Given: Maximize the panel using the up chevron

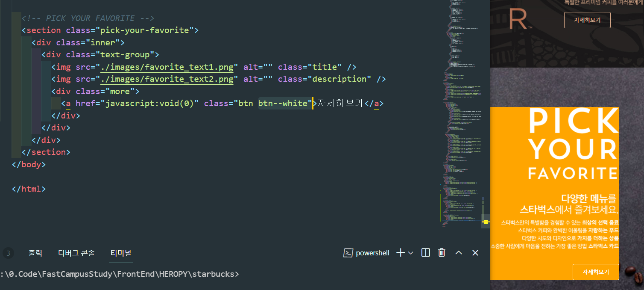Looking at the screenshot, I should [459, 253].
